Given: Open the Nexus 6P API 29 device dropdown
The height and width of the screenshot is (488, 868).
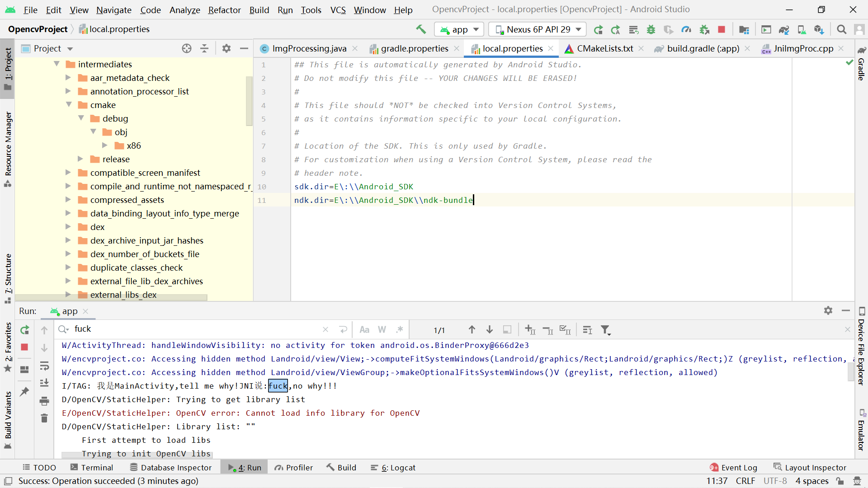Looking at the screenshot, I should pyautogui.click(x=537, y=29).
